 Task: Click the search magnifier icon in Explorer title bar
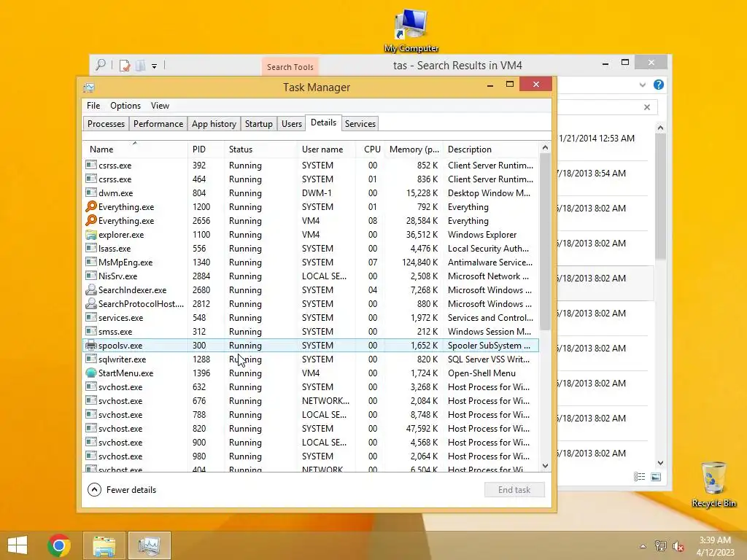[101, 65]
